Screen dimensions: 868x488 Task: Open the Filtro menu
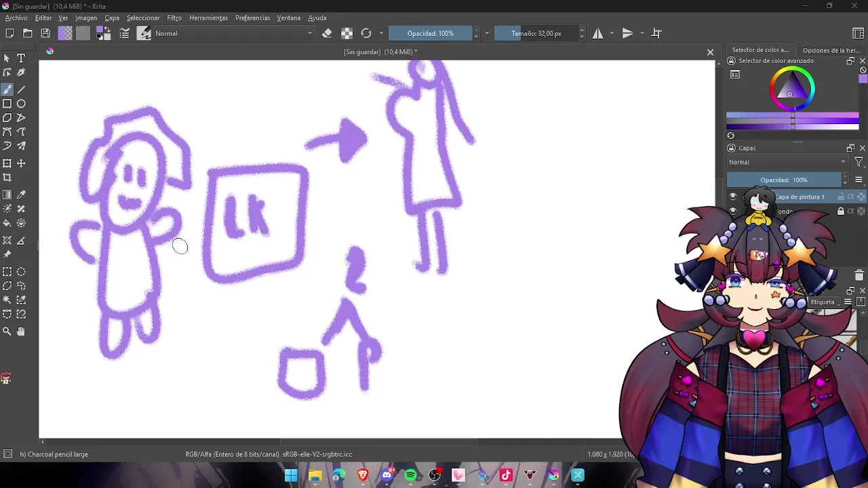tap(174, 18)
